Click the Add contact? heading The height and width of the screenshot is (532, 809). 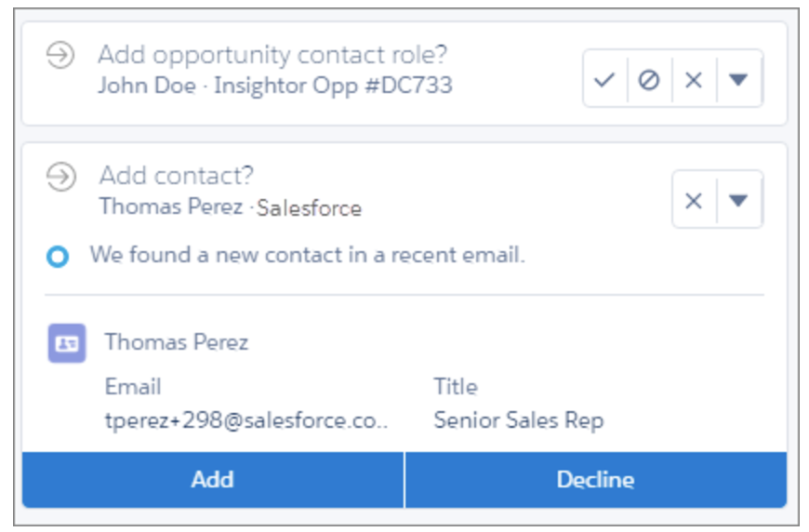(x=176, y=175)
